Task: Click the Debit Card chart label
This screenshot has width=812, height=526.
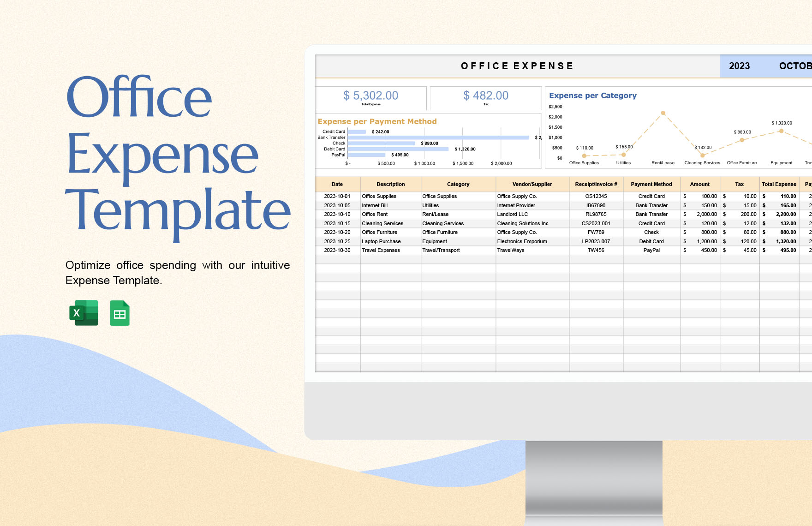Action: click(x=335, y=149)
